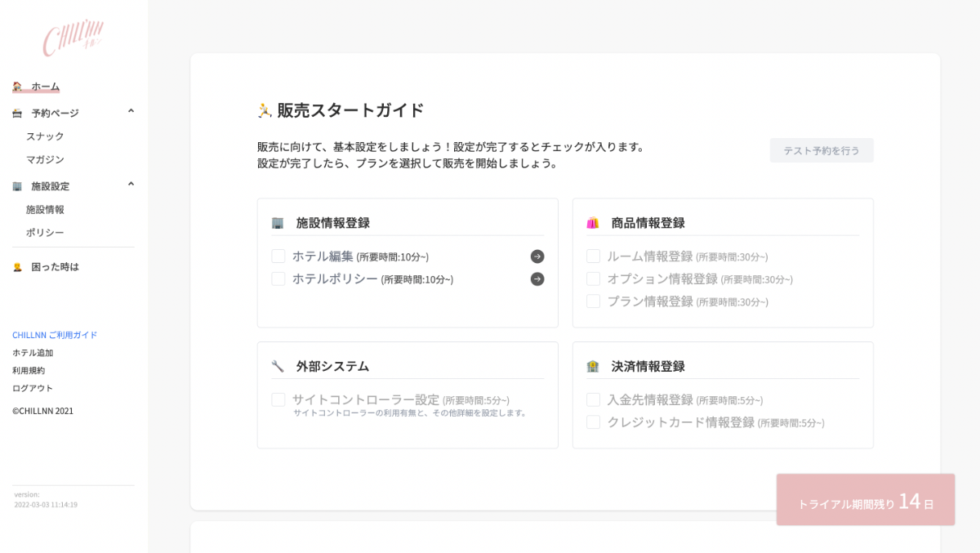Viewport: 980px width, 553px height.
Task: Collapse the 予約ページ sidebar section chevron
Action: point(131,111)
